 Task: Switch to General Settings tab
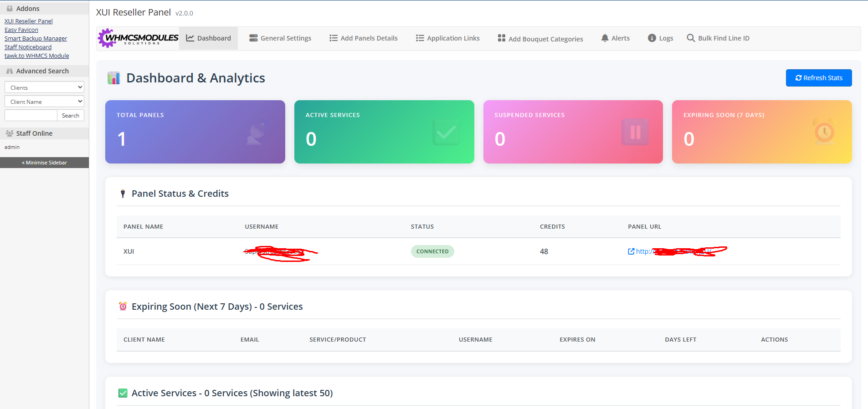pos(280,38)
